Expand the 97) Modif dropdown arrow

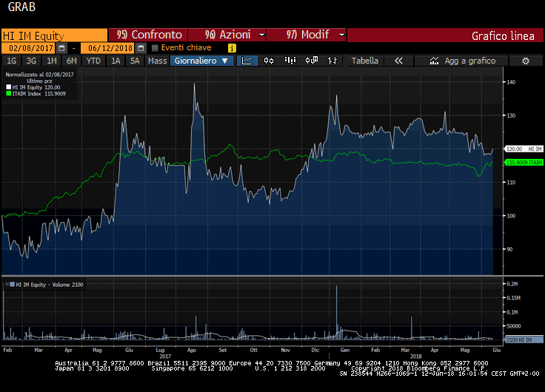click(341, 35)
